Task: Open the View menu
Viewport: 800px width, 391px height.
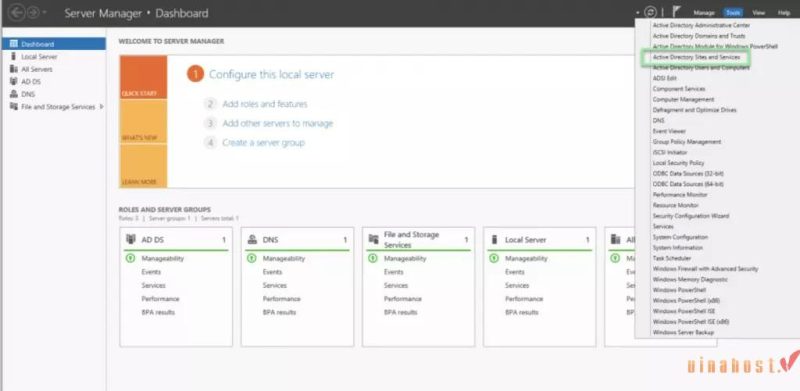Action: point(758,13)
